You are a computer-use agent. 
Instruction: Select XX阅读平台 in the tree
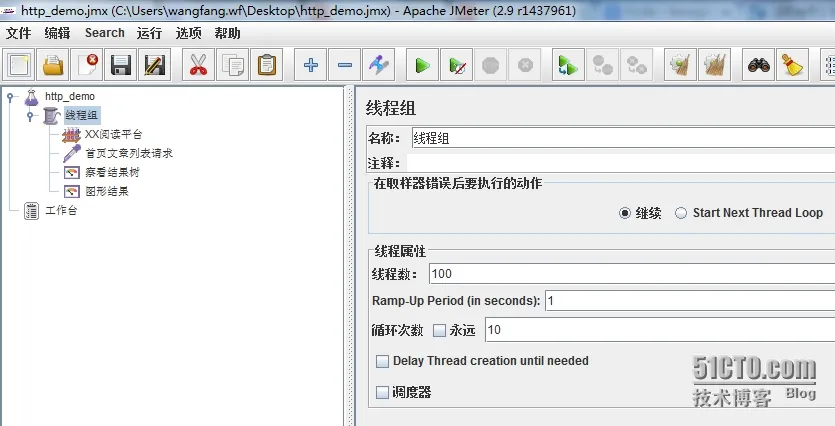pos(113,134)
